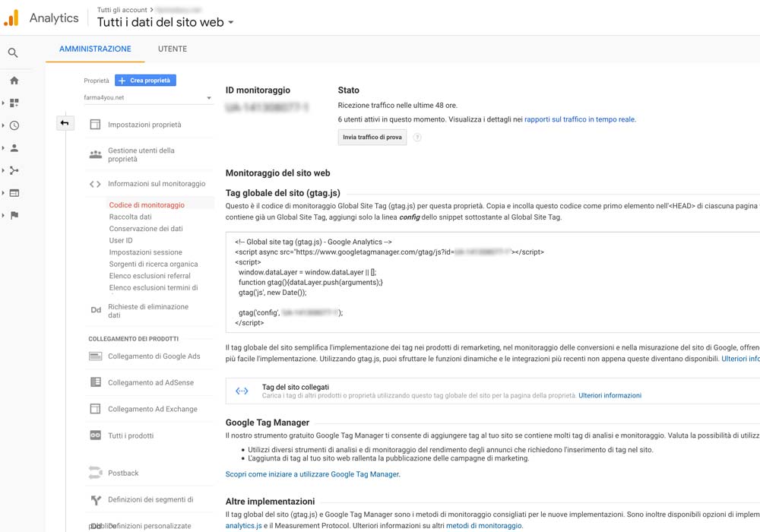
Task: Expand the Conversions section arrow in sidebar
Action: (3, 215)
